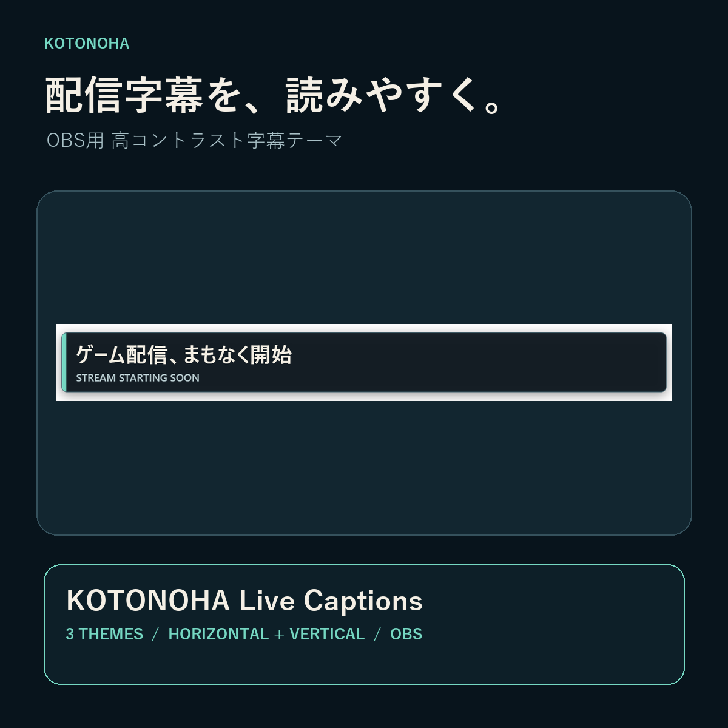Click the STREAM STARTING SOON sub-caption
Screen dimensions: 728x728
pyautogui.click(x=138, y=378)
